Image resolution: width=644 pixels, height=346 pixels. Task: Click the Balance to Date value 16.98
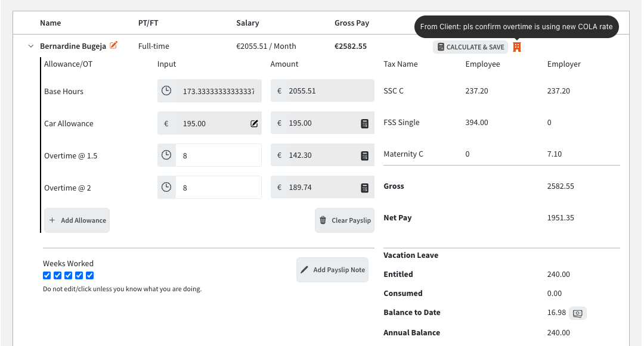pyautogui.click(x=556, y=313)
